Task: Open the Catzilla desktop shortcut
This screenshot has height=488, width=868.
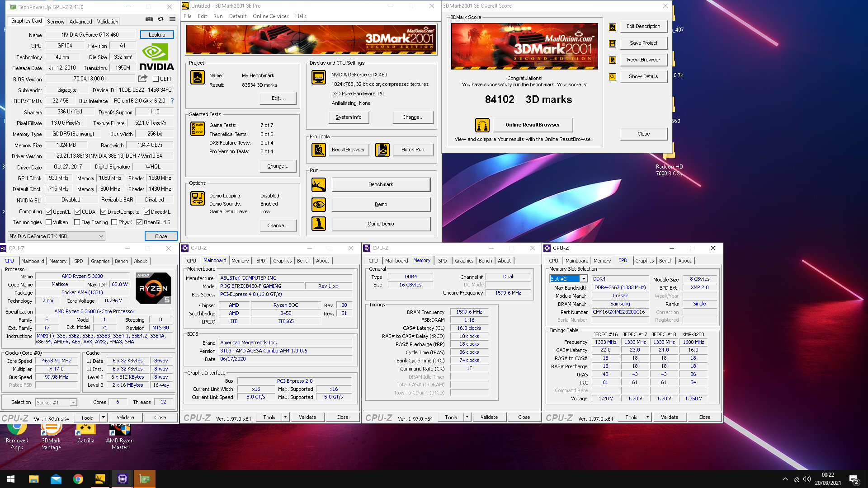Action: [x=85, y=434]
